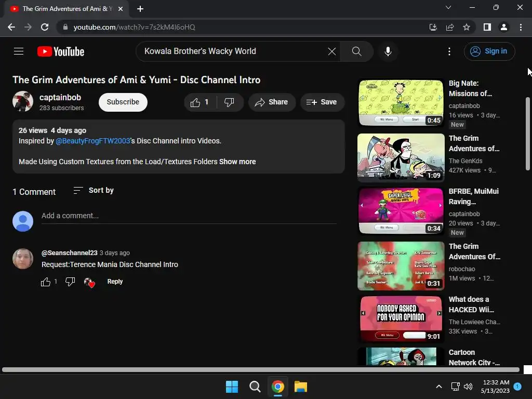Open comments Sort by menu
Viewport: 532px width, 399px height.
pos(94,190)
